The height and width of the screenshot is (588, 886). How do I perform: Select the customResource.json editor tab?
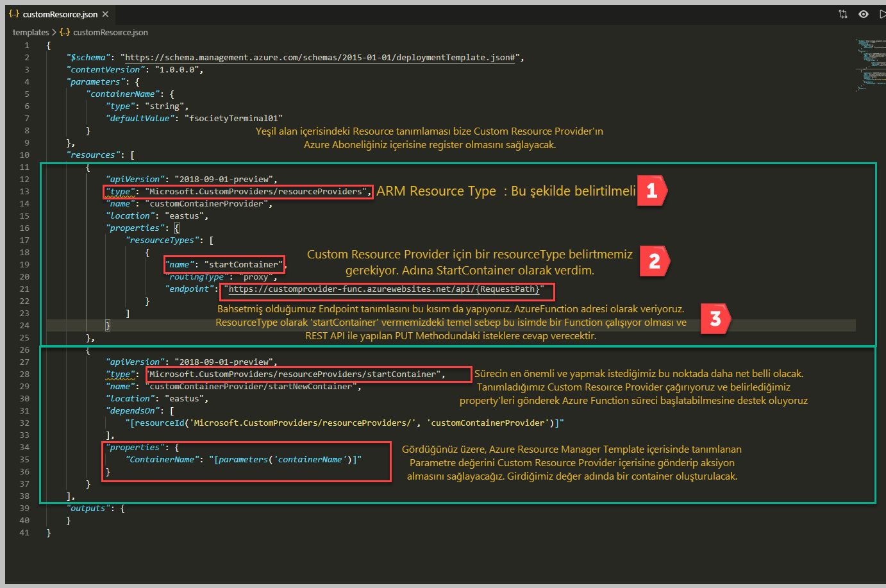[59, 14]
